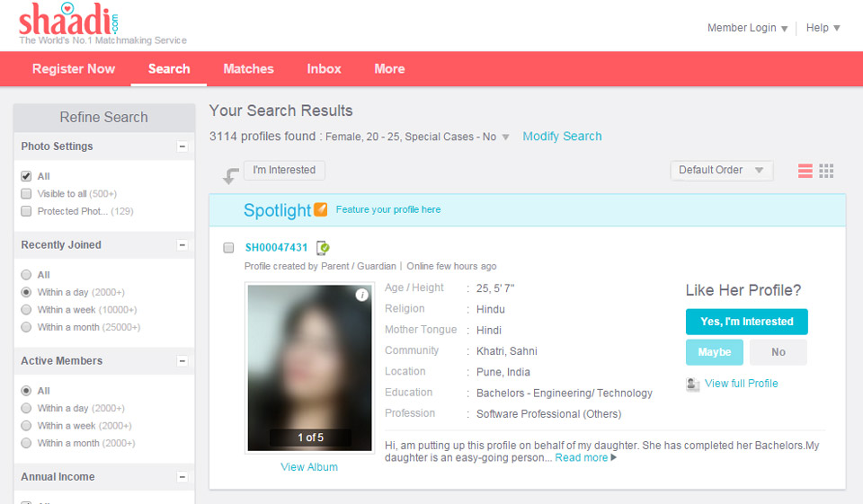Collapse the Photo Settings section
This screenshot has width=863, height=504.
pyautogui.click(x=182, y=146)
